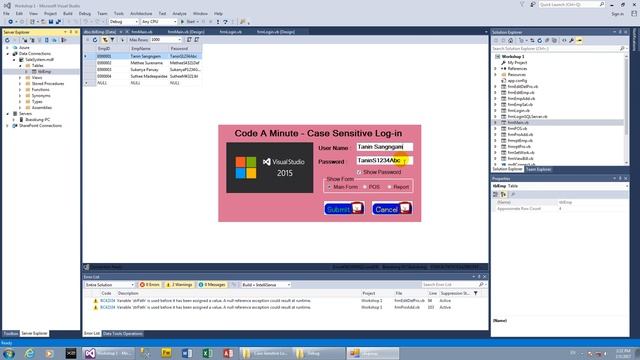Screen dimensions: 640x360
Task: Toggle the 2 Warnings filter button
Action: (x=179, y=284)
